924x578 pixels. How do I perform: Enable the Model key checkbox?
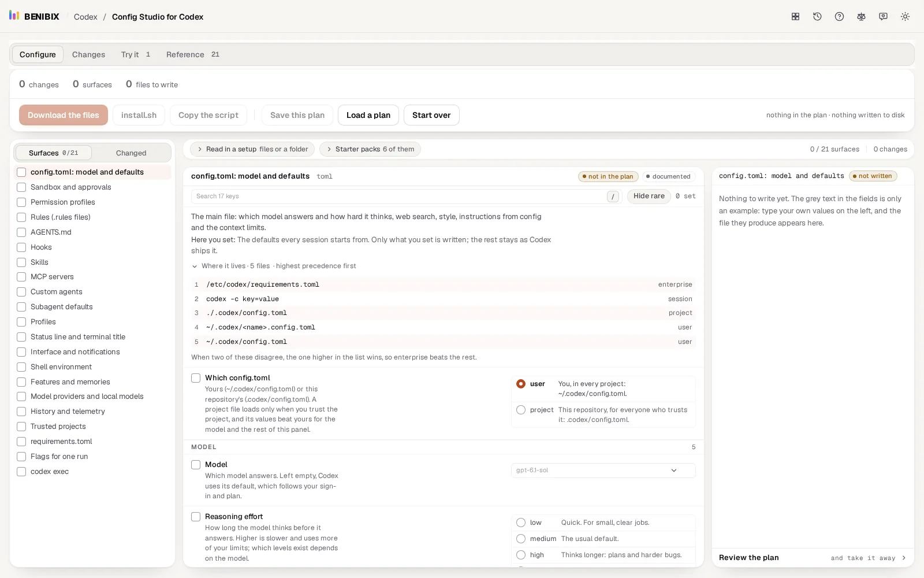[x=196, y=465]
